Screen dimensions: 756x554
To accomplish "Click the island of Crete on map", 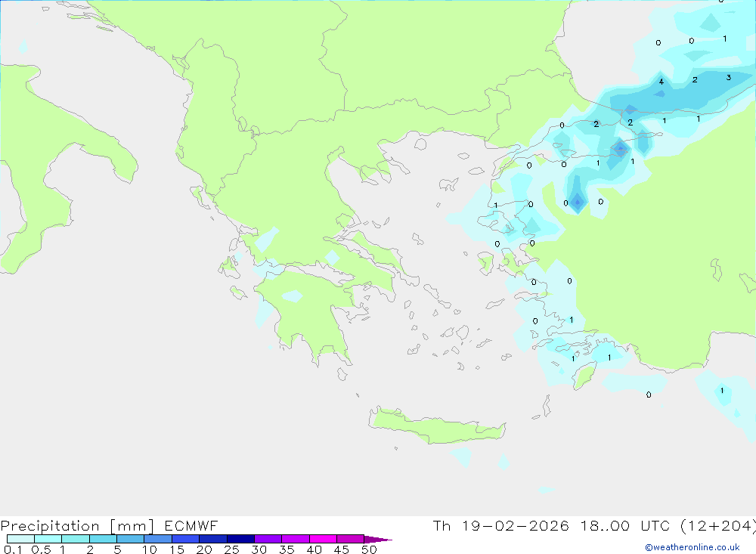I will tap(436, 427).
